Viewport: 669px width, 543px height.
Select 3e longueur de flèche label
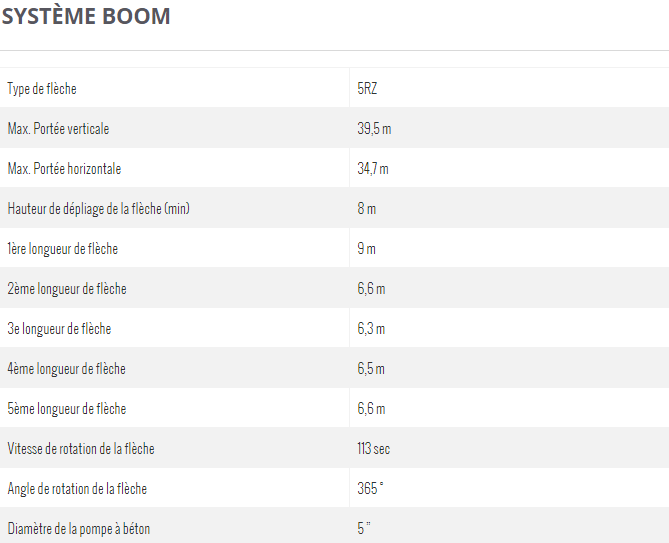59,329
